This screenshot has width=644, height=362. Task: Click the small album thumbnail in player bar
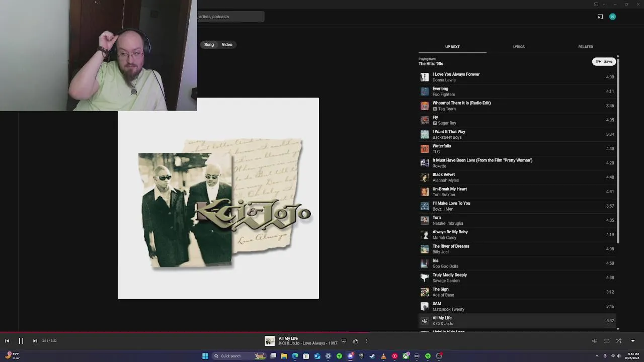[x=270, y=341]
